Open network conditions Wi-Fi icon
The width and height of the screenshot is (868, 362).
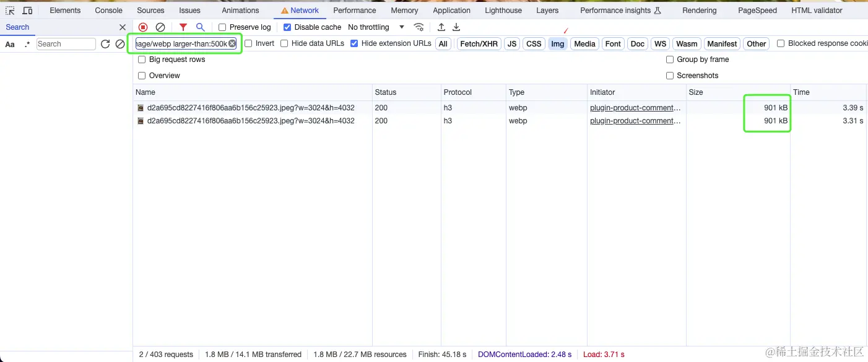(419, 27)
